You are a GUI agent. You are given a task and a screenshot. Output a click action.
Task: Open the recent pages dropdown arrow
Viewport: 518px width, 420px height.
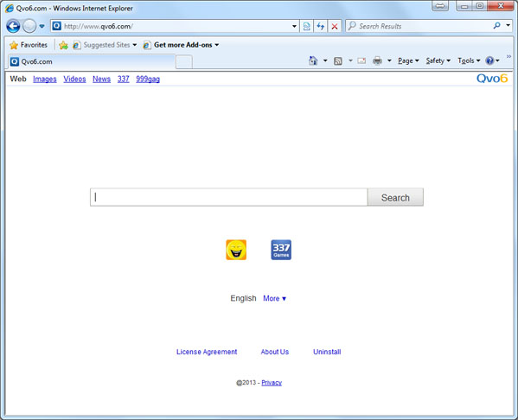point(42,27)
